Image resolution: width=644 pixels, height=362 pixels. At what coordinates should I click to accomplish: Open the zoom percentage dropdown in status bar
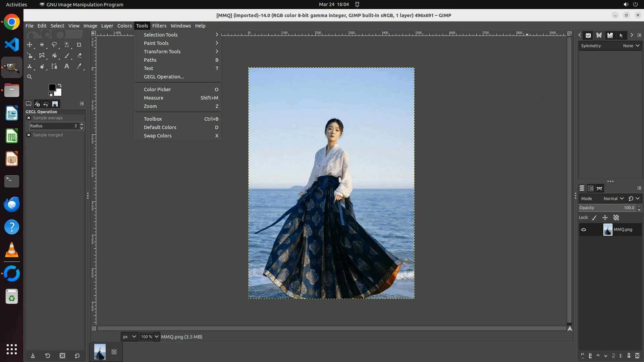tap(157, 337)
